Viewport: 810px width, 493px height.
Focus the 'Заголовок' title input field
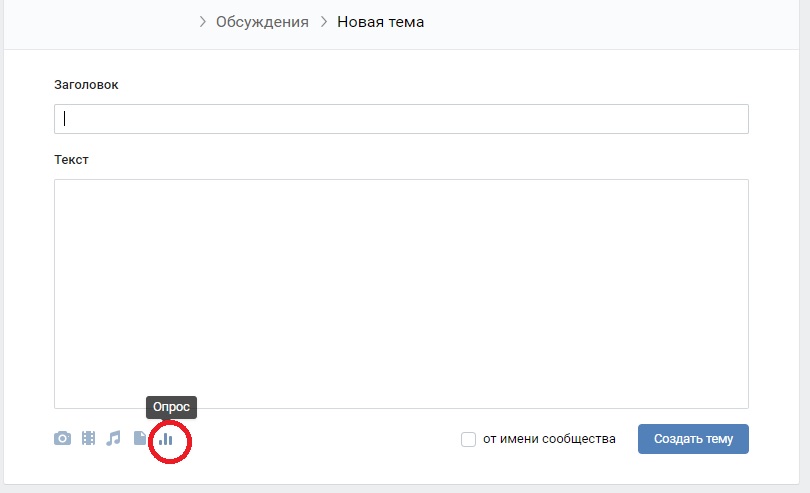pyautogui.click(x=401, y=119)
